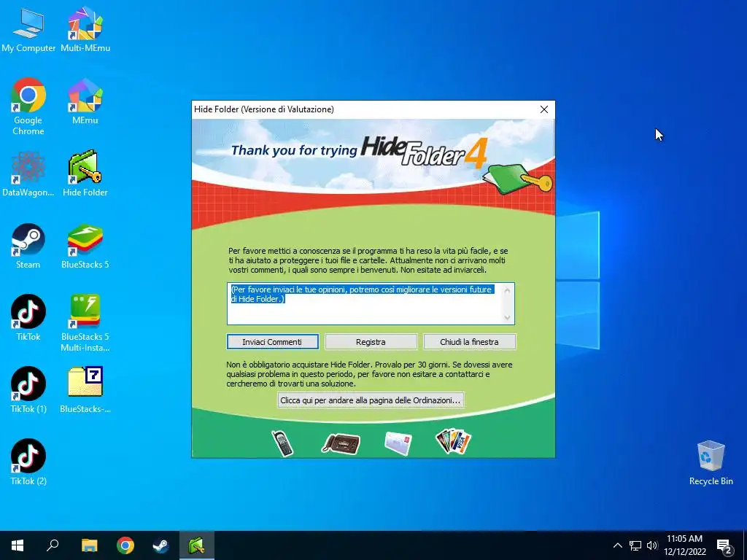Click the Ordinazioni page button
Image resolution: width=747 pixels, height=560 pixels.
[x=371, y=400]
